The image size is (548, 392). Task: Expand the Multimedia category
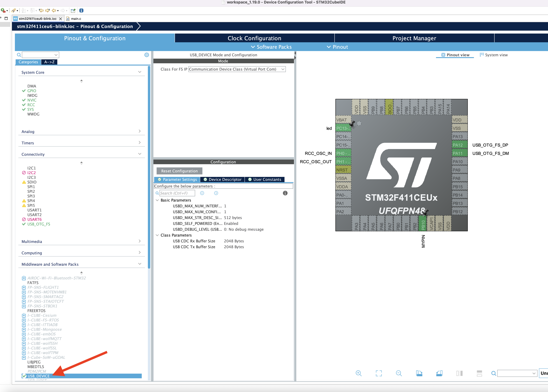tap(140, 241)
